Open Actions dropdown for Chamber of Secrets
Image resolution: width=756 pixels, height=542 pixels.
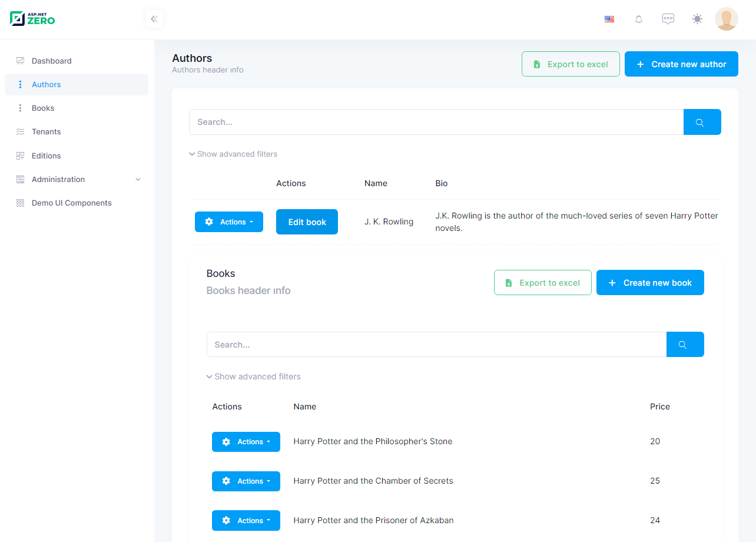(246, 481)
